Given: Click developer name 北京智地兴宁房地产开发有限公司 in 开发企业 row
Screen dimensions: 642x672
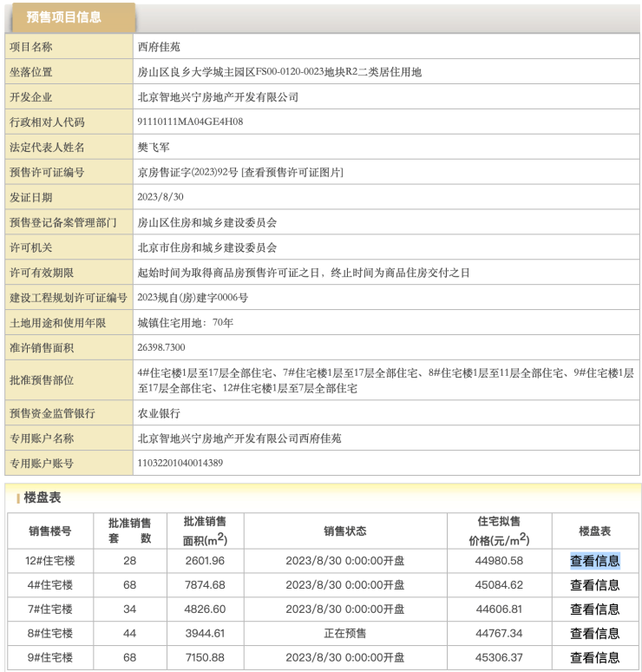Looking at the screenshot, I should pyautogui.click(x=218, y=97).
